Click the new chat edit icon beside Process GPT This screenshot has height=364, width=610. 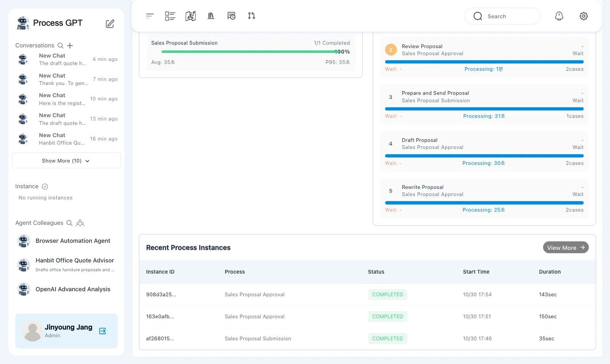[x=110, y=24]
